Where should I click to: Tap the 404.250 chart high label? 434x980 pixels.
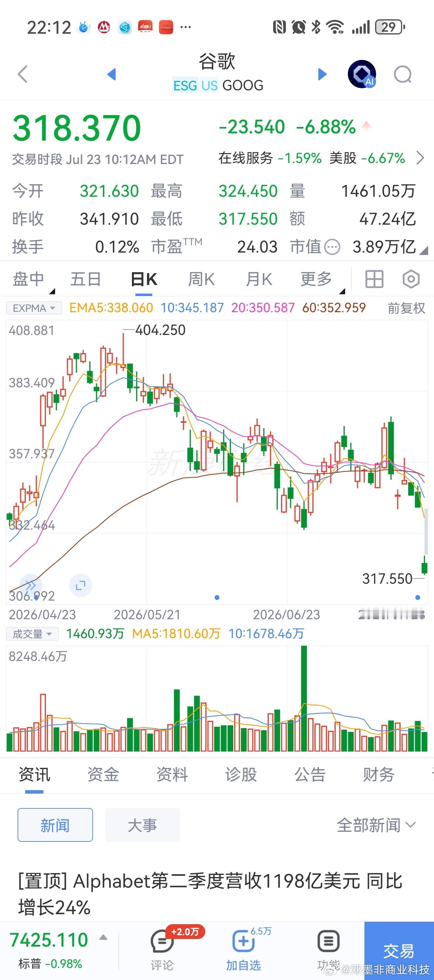(160, 330)
